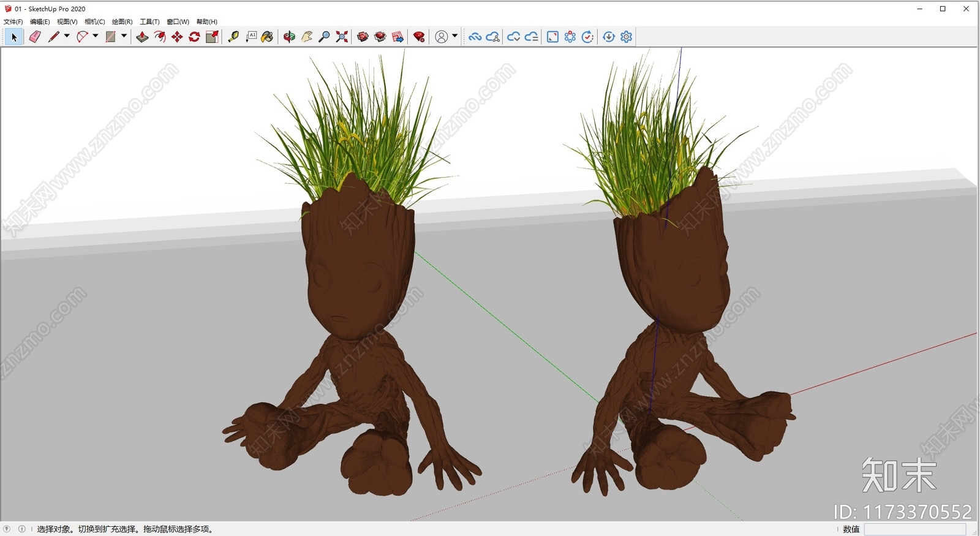Open the 3D Warehouse icon
This screenshot has height=536, width=980.
pos(363,37)
